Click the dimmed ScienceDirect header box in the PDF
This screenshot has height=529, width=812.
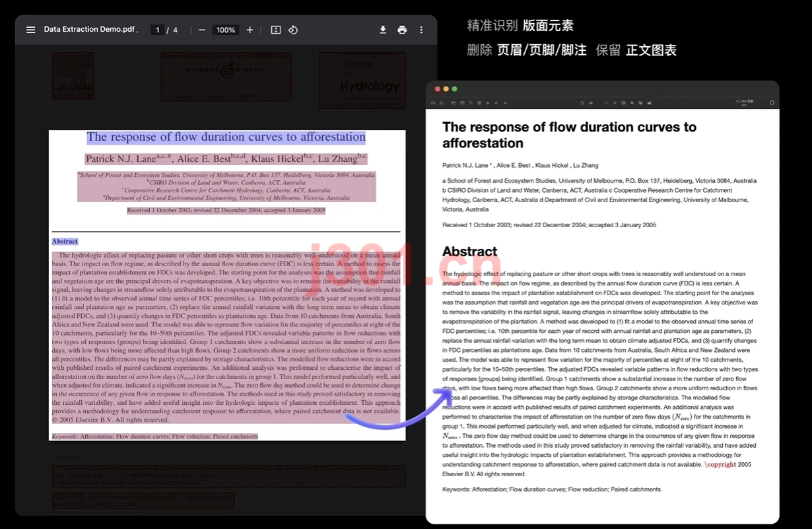pos(226,76)
